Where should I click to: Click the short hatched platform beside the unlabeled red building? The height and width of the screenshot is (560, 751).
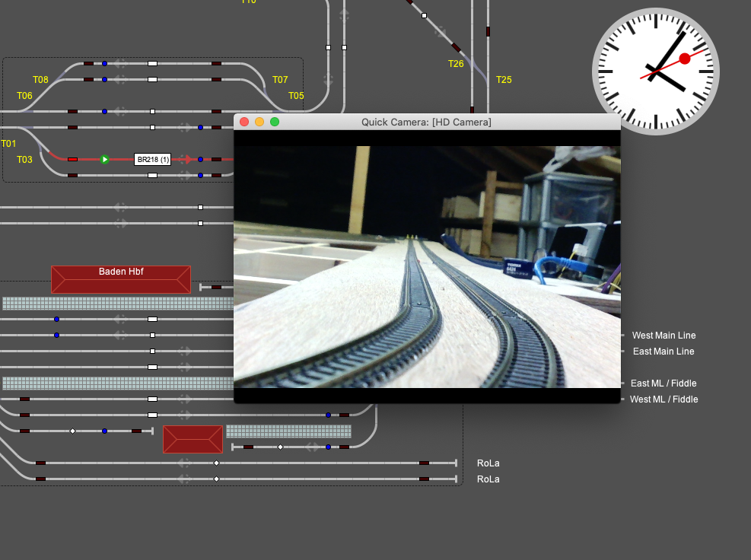pos(289,431)
